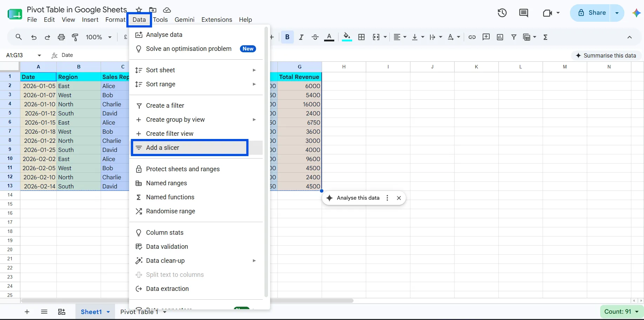The height and width of the screenshot is (320, 644).
Task: Toggle strikethrough formatting button
Action: coord(315,37)
